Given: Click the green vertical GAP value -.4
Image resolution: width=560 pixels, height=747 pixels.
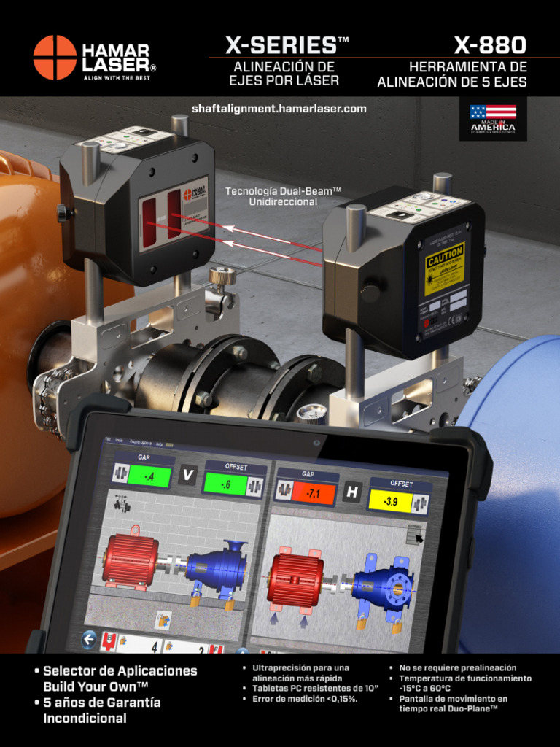Looking at the screenshot, I should (x=149, y=476).
